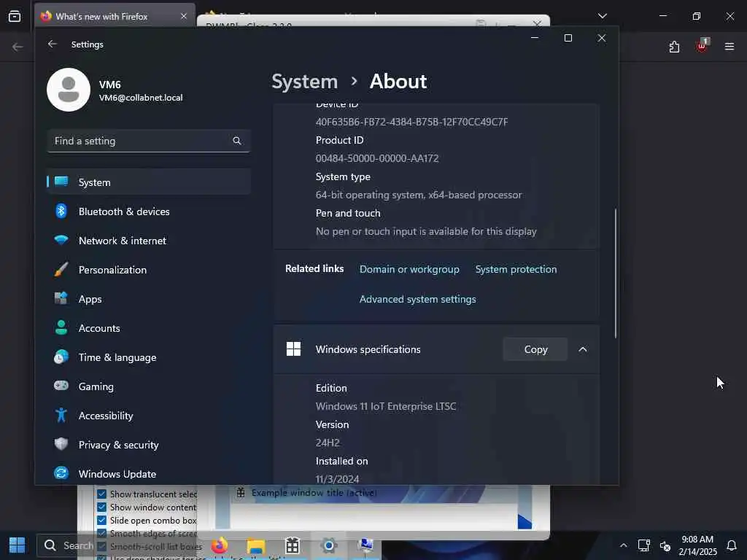
Task: Open Advanced system settings link
Action: [417, 299]
